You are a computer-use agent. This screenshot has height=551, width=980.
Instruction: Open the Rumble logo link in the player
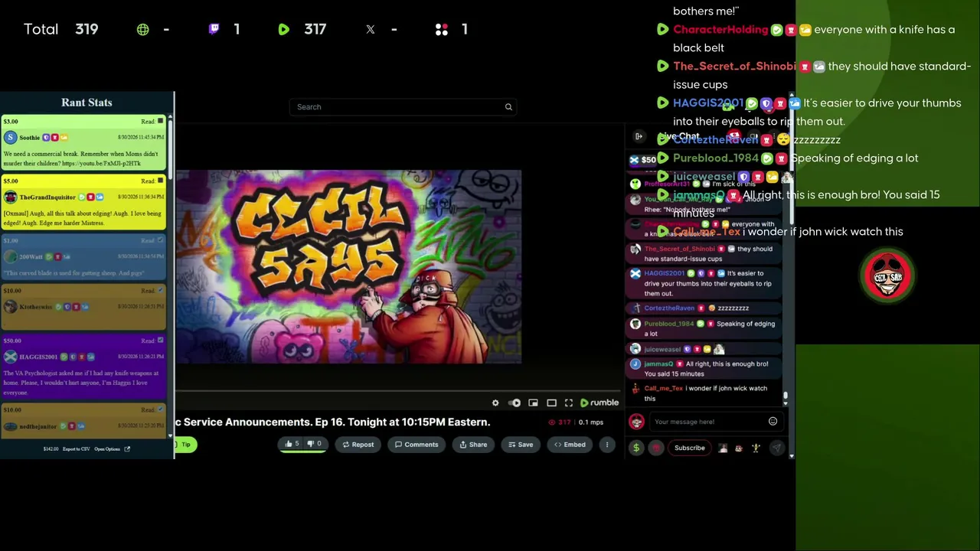(x=599, y=403)
